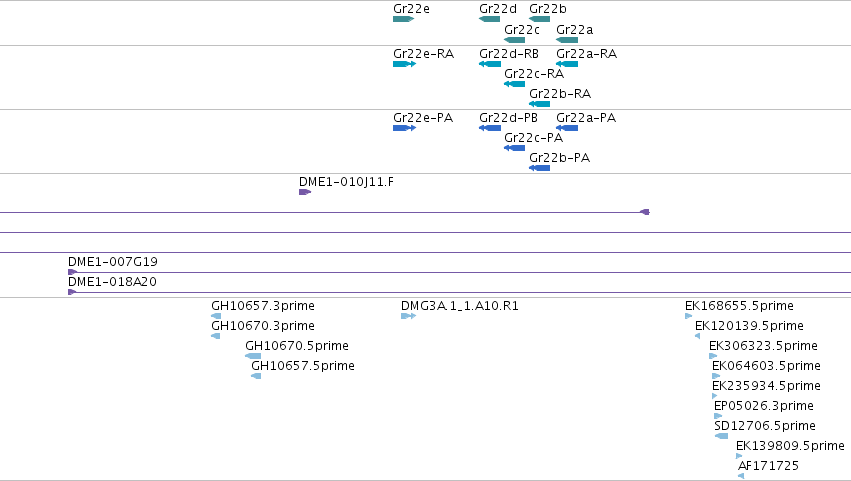Select the EK064603.5prime EST glyph
Screen dimensions: 851x481
[716, 376]
